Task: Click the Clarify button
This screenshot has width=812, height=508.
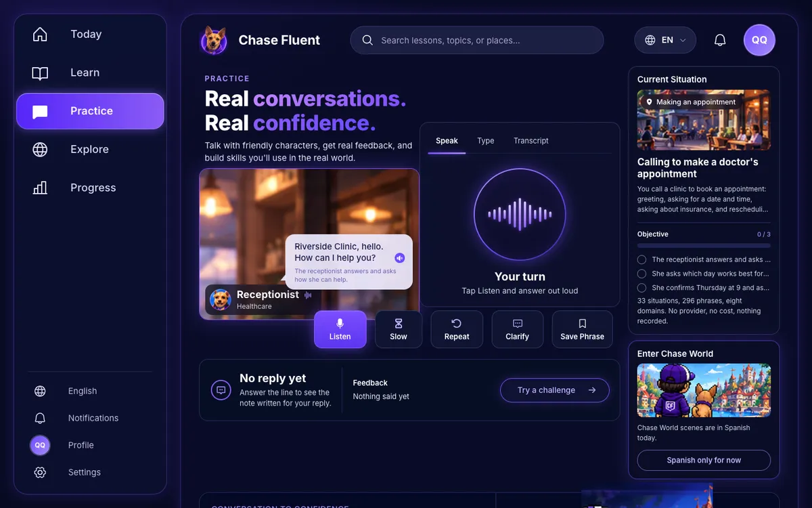Action: [518, 329]
